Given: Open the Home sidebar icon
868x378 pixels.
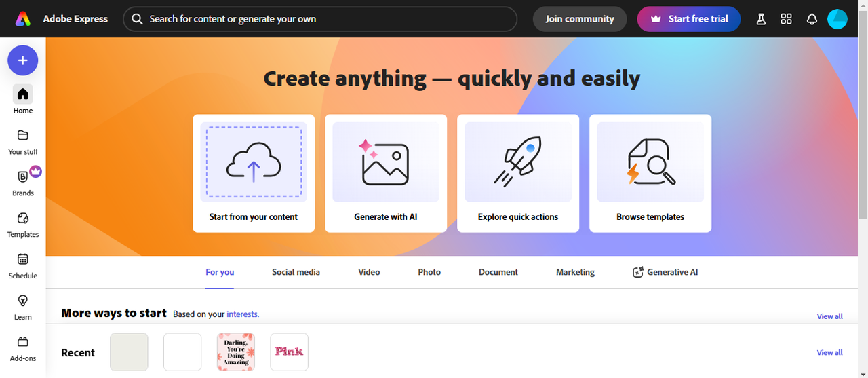Looking at the screenshot, I should (23, 94).
